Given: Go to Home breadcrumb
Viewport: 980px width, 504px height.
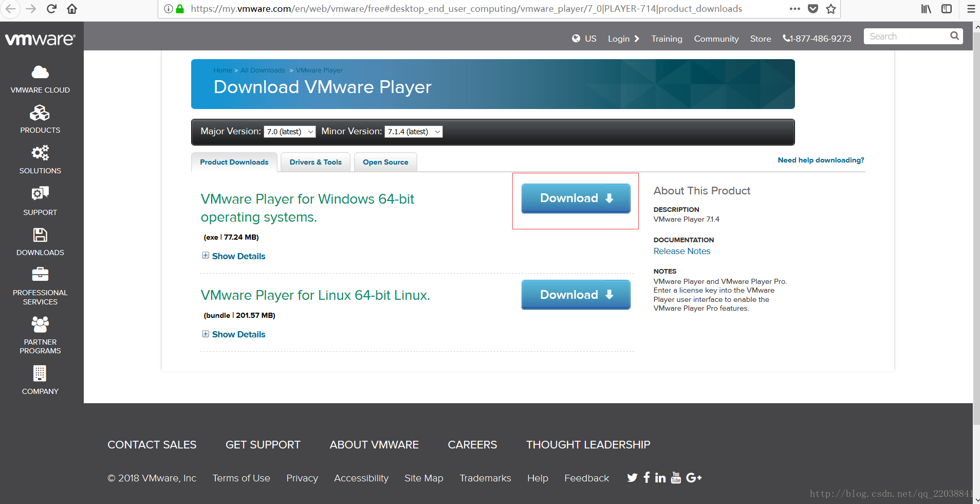Looking at the screenshot, I should tap(223, 70).
